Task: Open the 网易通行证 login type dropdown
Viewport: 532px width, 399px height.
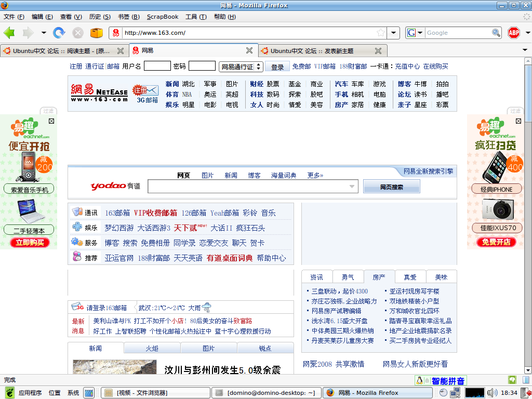Action: pyautogui.click(x=241, y=66)
